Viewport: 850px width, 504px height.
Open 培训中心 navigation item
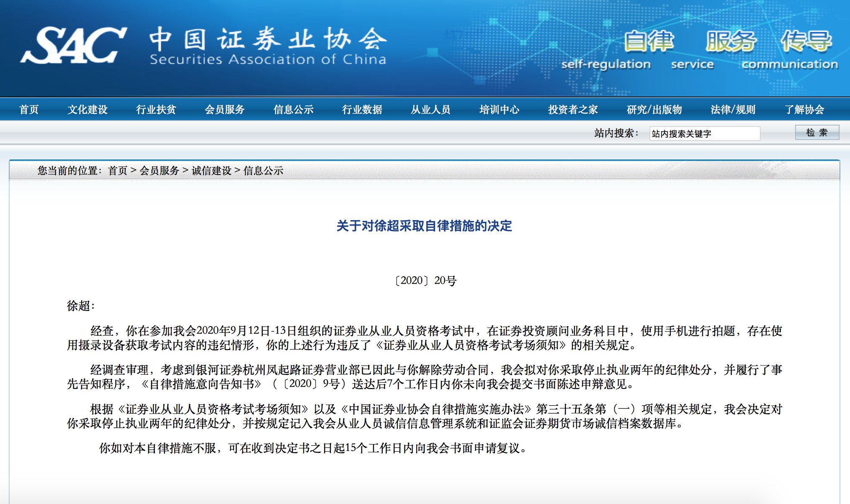pos(499,110)
